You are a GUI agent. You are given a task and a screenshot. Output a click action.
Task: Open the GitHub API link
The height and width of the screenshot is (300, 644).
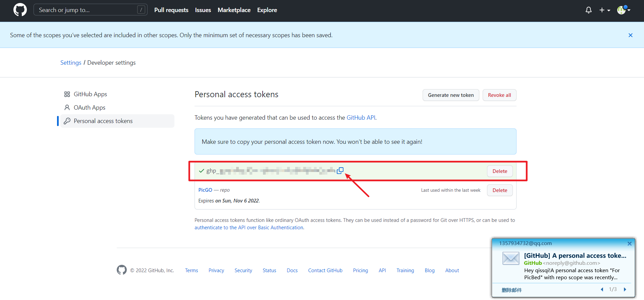tap(361, 118)
